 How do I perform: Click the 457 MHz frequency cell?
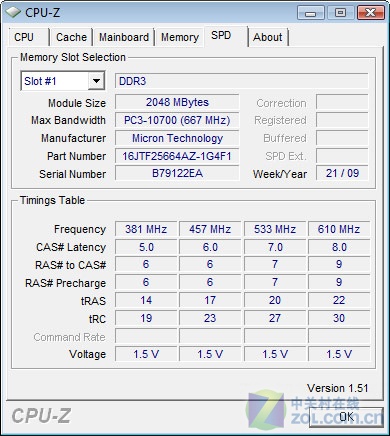coord(210,229)
